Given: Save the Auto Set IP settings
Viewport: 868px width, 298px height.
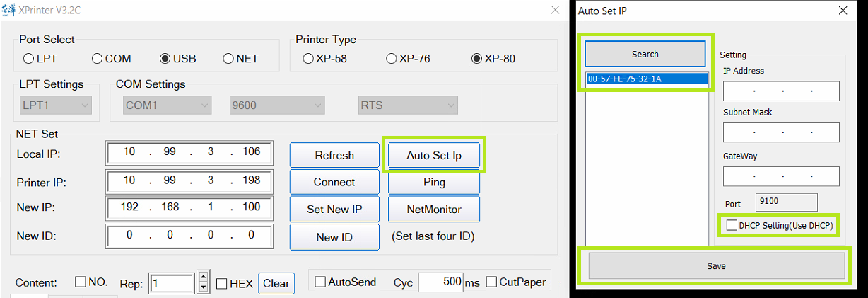Looking at the screenshot, I should pyautogui.click(x=717, y=266).
